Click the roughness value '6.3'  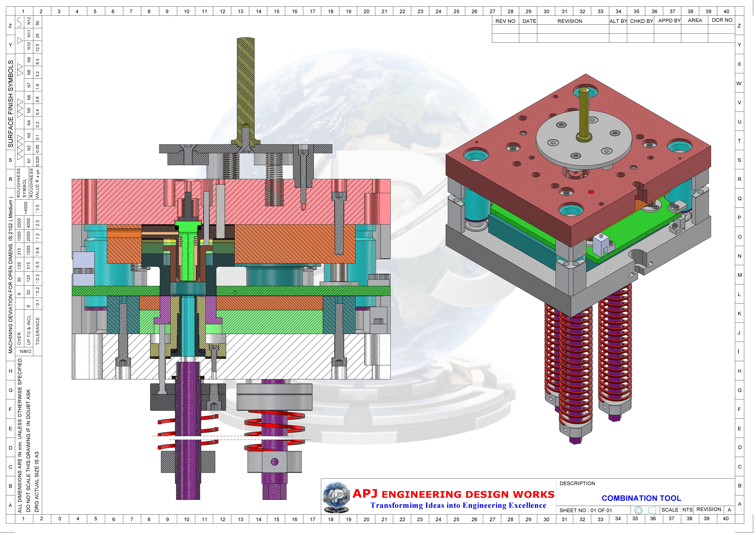pos(37,62)
